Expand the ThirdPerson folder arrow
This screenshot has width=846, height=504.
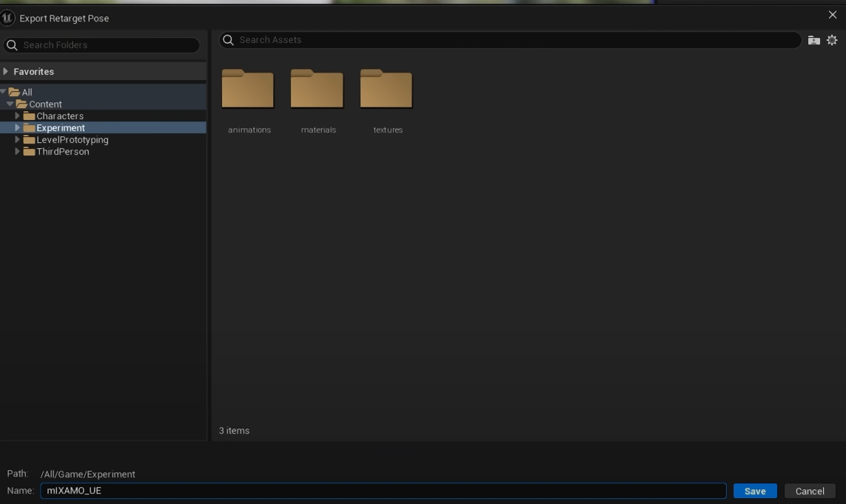[17, 151]
